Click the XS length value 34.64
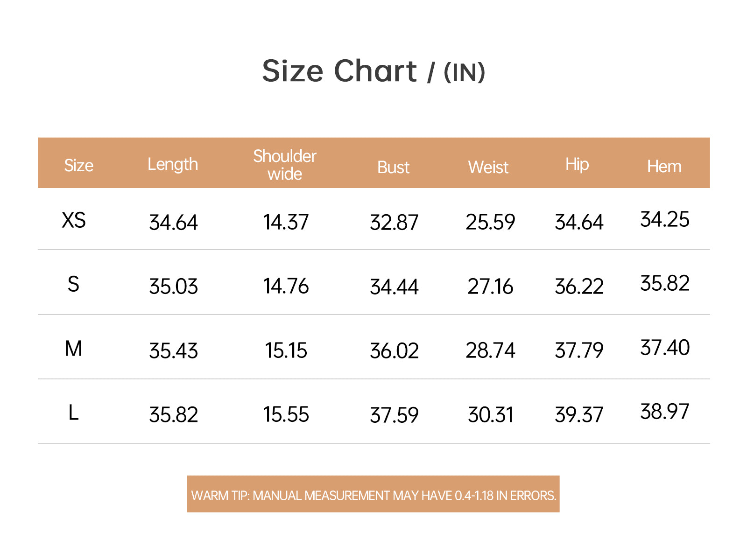This screenshot has height=560, width=747. tap(173, 222)
